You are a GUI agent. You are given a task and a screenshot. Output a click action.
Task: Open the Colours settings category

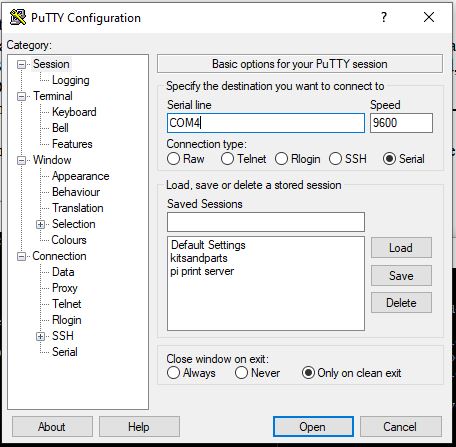[x=69, y=240]
